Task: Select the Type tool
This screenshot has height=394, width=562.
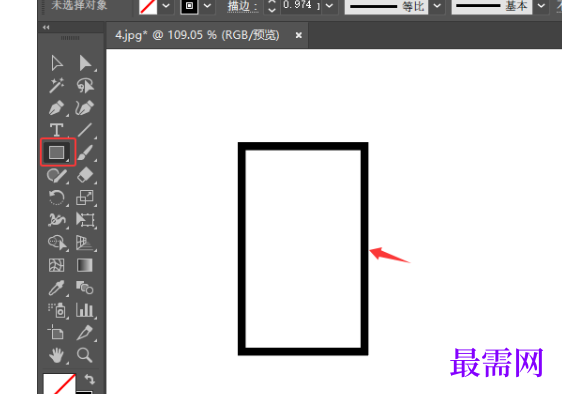Action: (57, 130)
